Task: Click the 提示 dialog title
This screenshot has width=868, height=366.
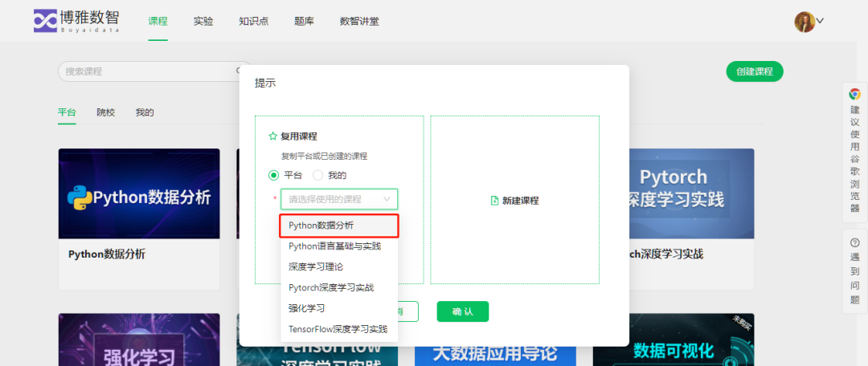Action: pos(265,83)
